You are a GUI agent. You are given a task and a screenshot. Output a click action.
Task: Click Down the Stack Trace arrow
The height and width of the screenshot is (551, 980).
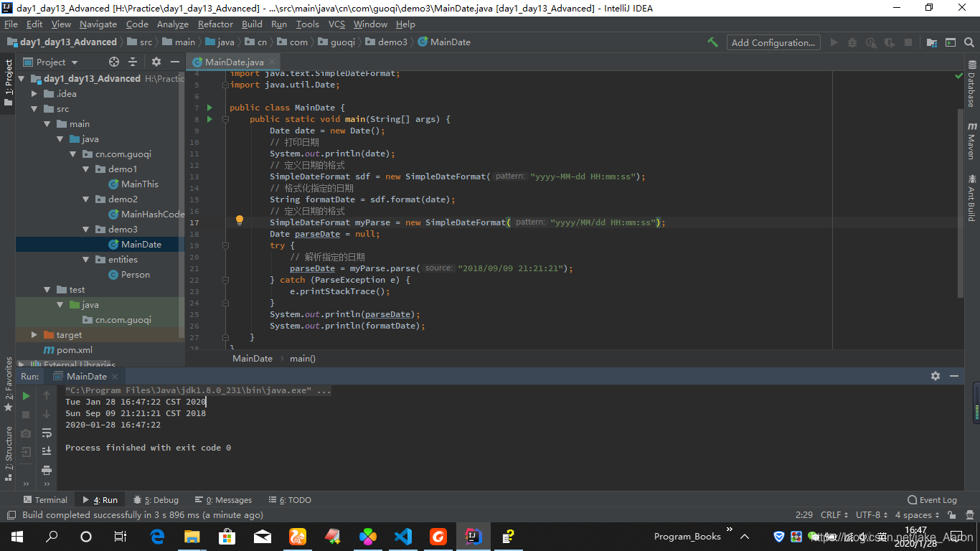(x=47, y=414)
